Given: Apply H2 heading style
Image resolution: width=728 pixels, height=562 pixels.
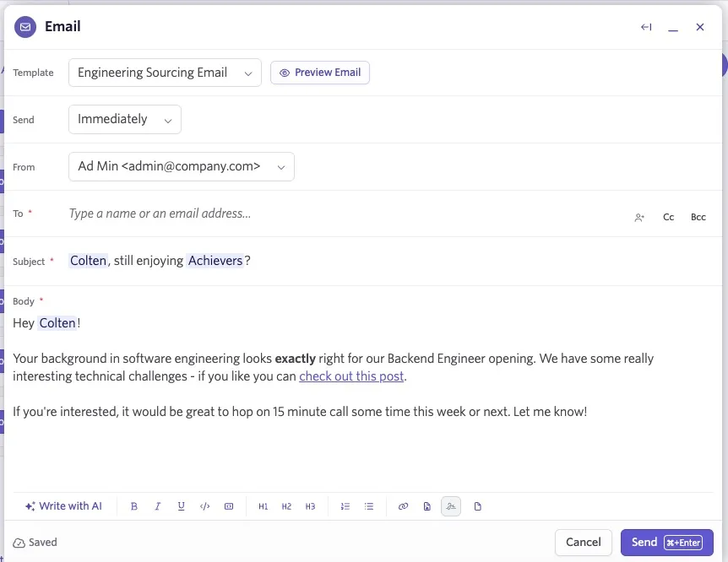Looking at the screenshot, I should (x=286, y=506).
